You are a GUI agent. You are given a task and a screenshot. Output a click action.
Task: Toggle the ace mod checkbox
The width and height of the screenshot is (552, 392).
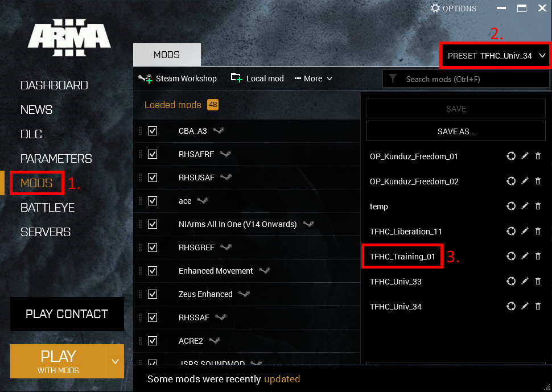click(x=153, y=201)
